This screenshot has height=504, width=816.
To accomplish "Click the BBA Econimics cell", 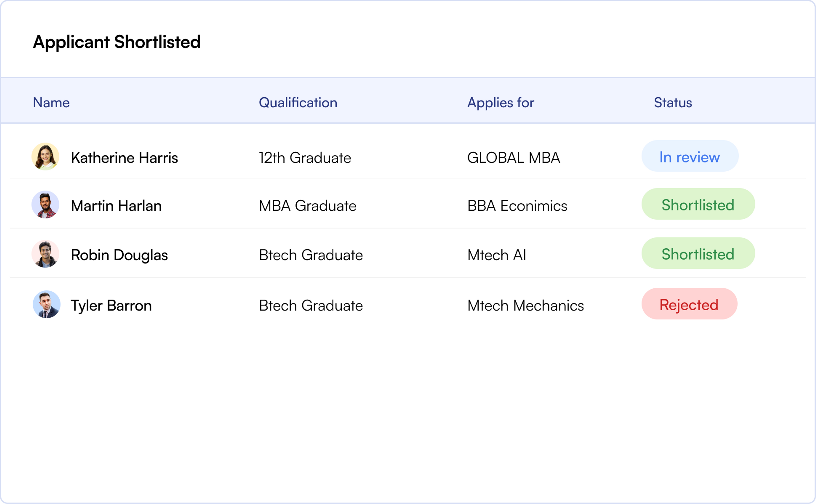I will 517,206.
